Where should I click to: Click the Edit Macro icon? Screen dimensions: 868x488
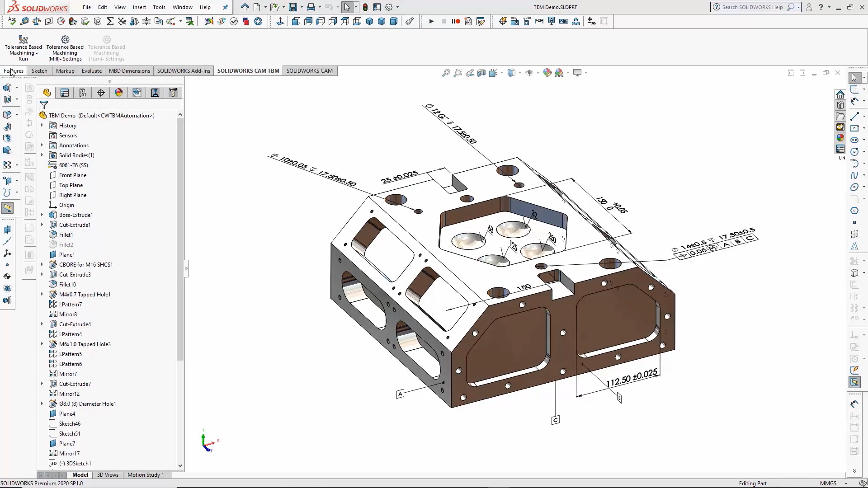point(481,21)
